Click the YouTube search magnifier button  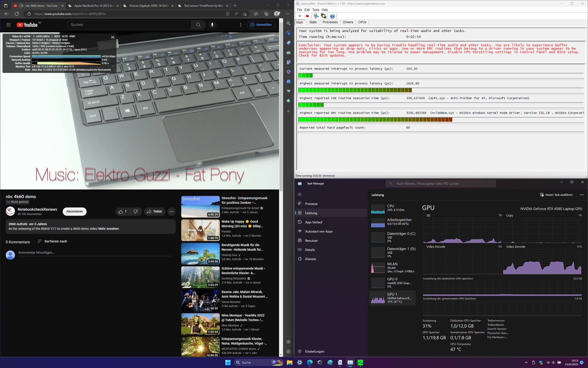tap(198, 25)
